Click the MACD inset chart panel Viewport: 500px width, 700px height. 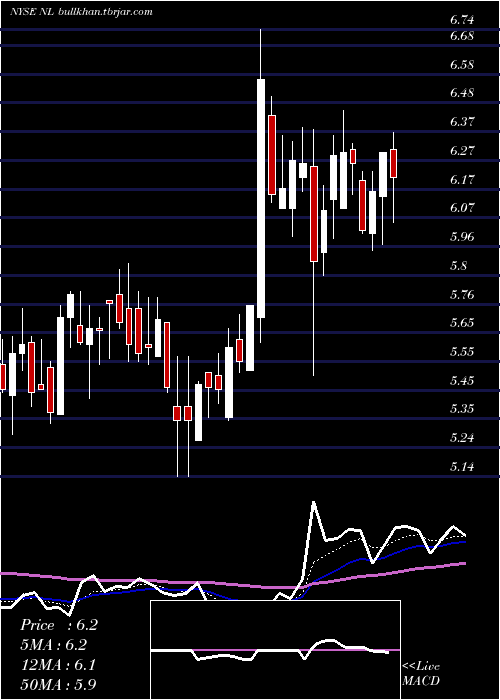(275, 650)
